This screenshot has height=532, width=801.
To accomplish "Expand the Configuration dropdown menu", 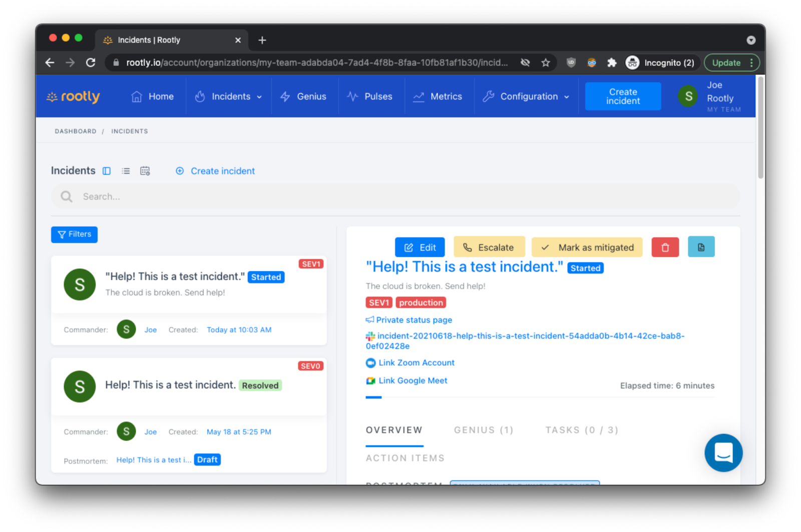I will click(x=526, y=97).
